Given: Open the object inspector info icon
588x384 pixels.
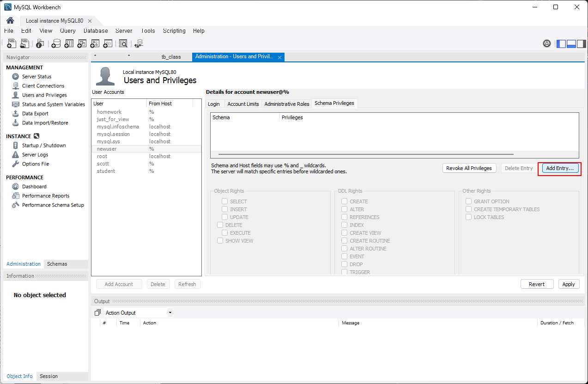Looking at the screenshot, I should click(40, 43).
